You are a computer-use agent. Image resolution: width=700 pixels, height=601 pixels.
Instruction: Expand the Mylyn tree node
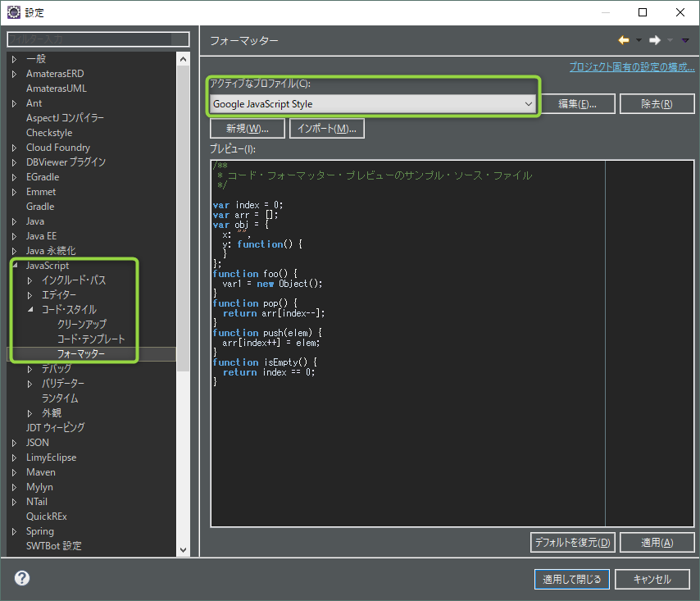pos(14,487)
